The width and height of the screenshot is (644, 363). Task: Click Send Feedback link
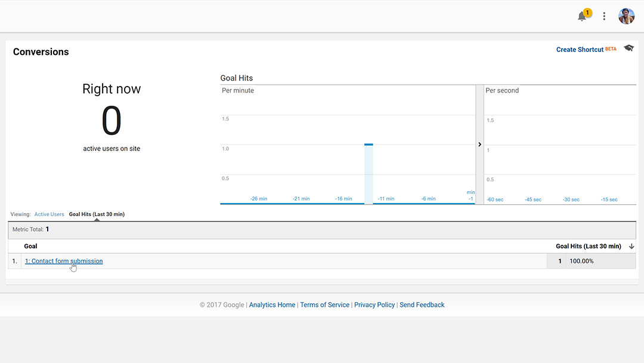[x=422, y=304]
